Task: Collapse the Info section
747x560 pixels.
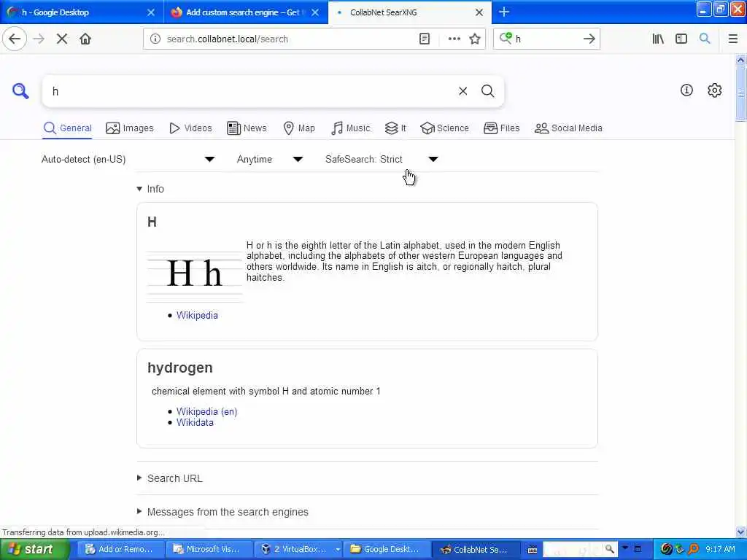Action: coord(150,189)
